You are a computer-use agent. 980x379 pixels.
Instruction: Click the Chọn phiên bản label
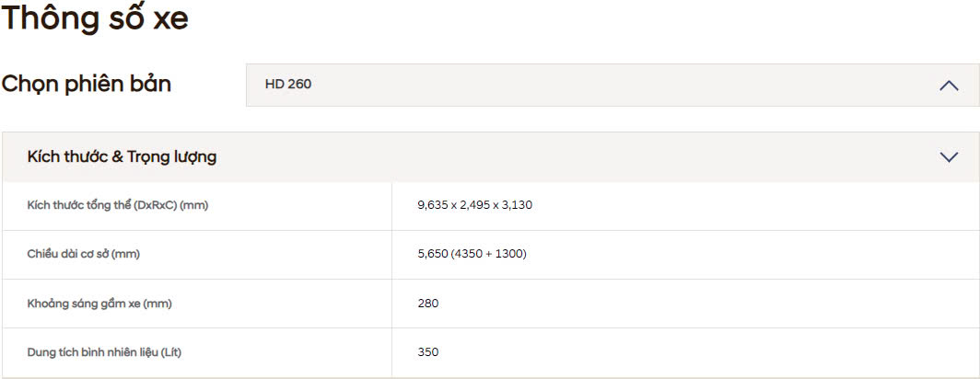coord(87,84)
